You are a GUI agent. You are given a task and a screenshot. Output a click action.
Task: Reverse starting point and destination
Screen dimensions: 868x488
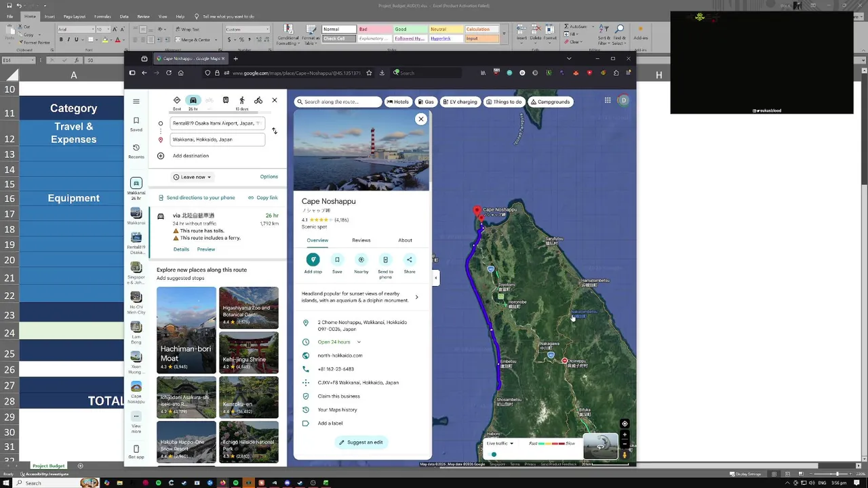[274, 131]
